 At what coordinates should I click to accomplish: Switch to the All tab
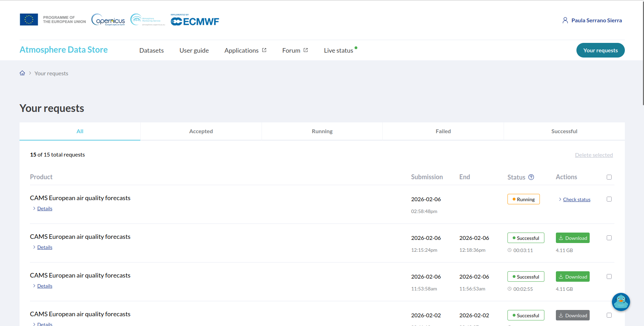80,131
